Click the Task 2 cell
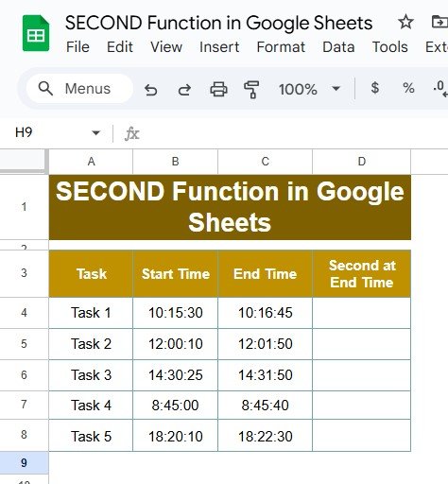 pos(91,344)
